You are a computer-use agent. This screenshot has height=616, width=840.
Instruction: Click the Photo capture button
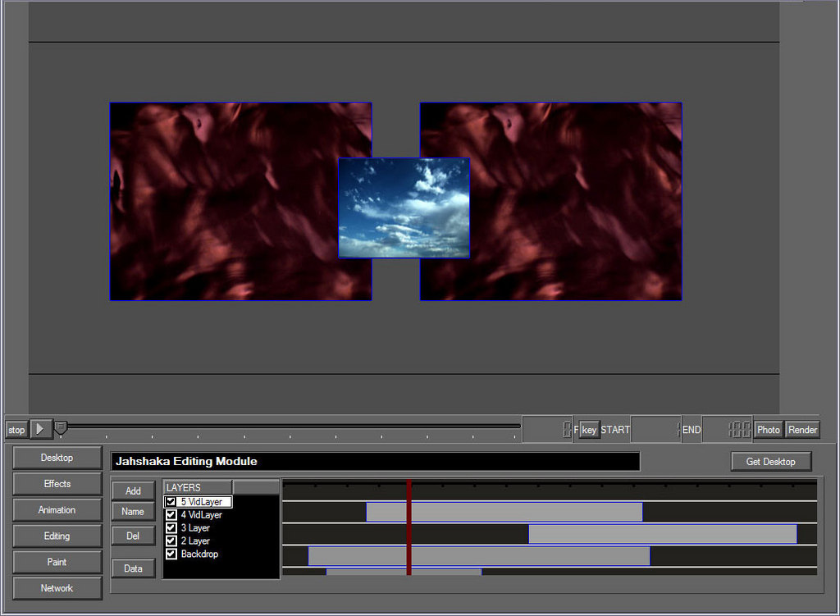click(769, 430)
